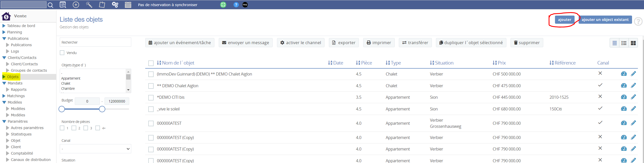
Task: Open the blue question mark help icon
Action: pos(236,5)
